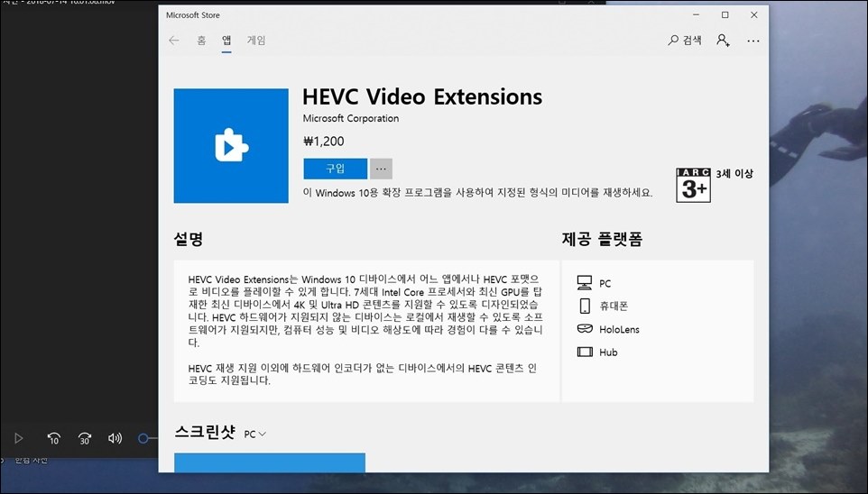Click the Microsoft Corporation publisher name
Viewport: 868px width, 494px height.
point(350,118)
